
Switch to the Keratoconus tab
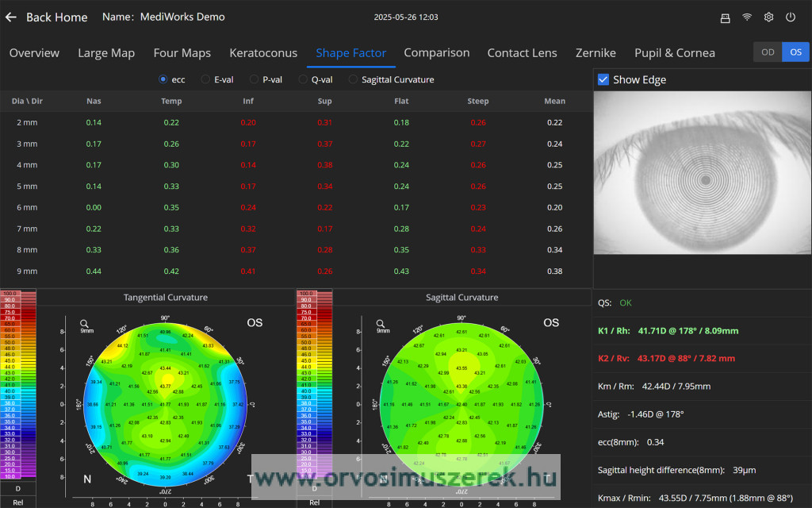coord(263,53)
